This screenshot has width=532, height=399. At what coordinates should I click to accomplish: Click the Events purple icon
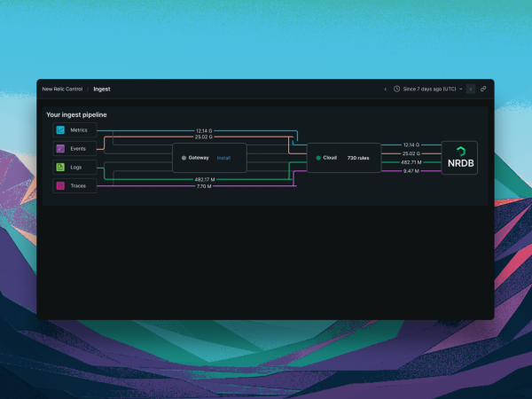[x=60, y=149]
